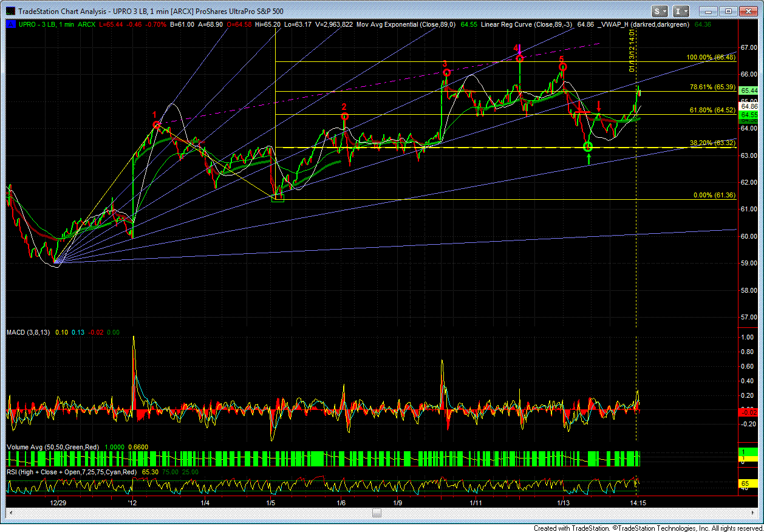Click the 14:15 time axis label

pos(637,503)
